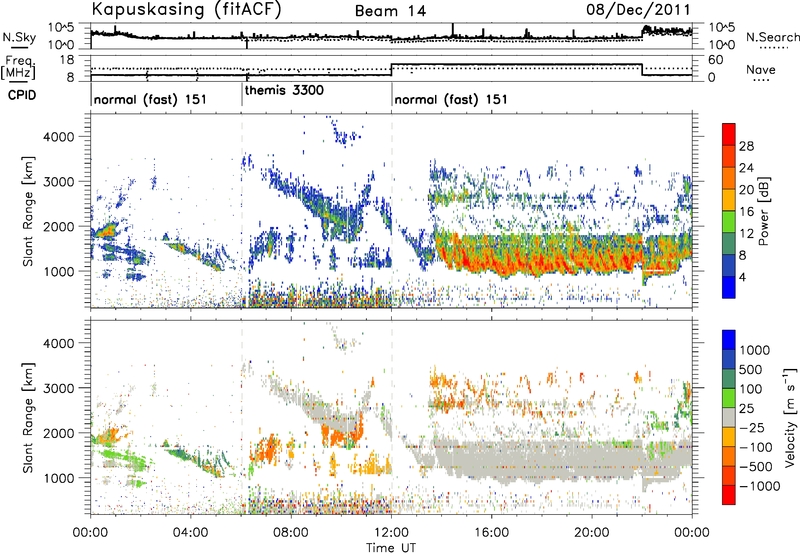Viewport: 800px width, 554px height.
Task: Click the '04:00' time tick label
Action: click(x=191, y=533)
